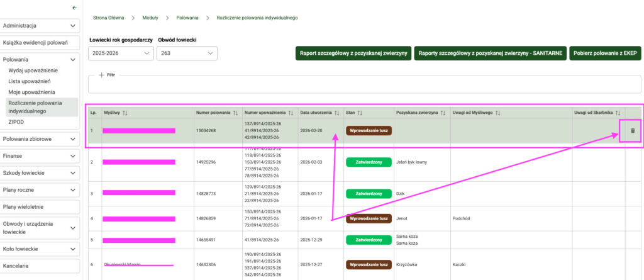Open Wydaj upoważnienie menu item
The image size is (644, 280).
click(33, 71)
